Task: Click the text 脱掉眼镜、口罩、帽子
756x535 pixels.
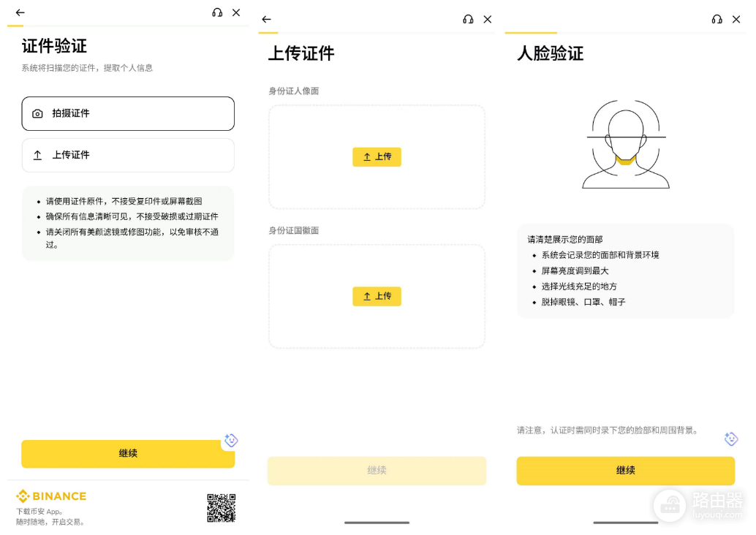Action: point(583,302)
